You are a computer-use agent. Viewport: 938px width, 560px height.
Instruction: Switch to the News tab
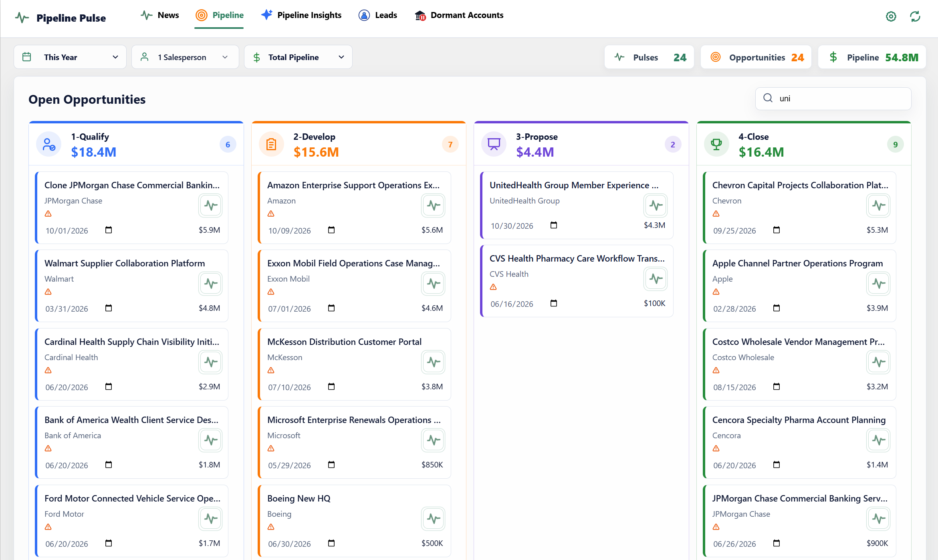click(x=159, y=15)
